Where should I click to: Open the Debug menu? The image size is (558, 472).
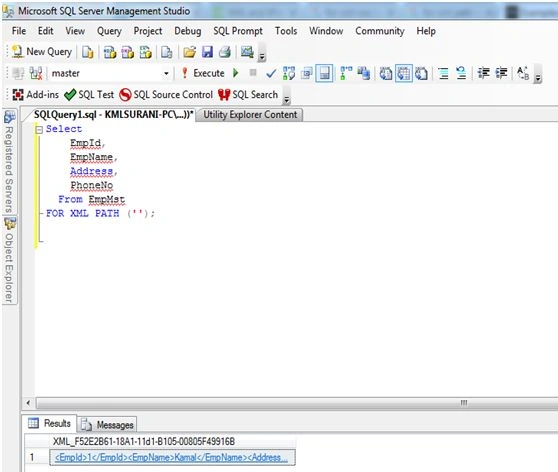[x=188, y=31]
